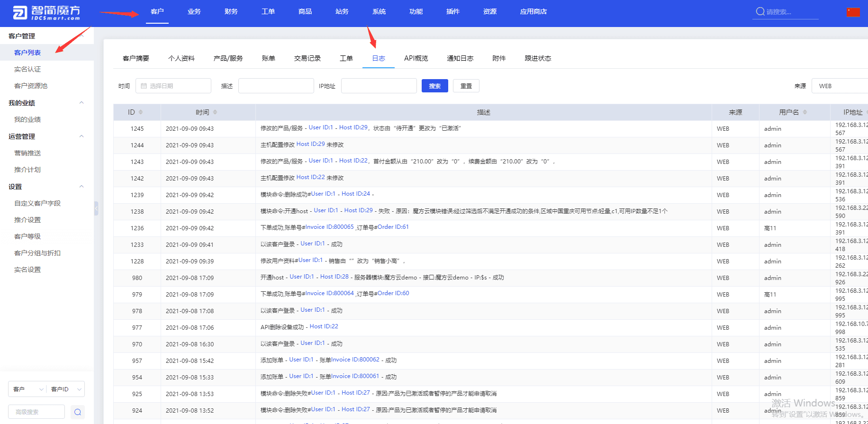Open Host ID:22 link in row 977
868x424 pixels.
pos(324,326)
